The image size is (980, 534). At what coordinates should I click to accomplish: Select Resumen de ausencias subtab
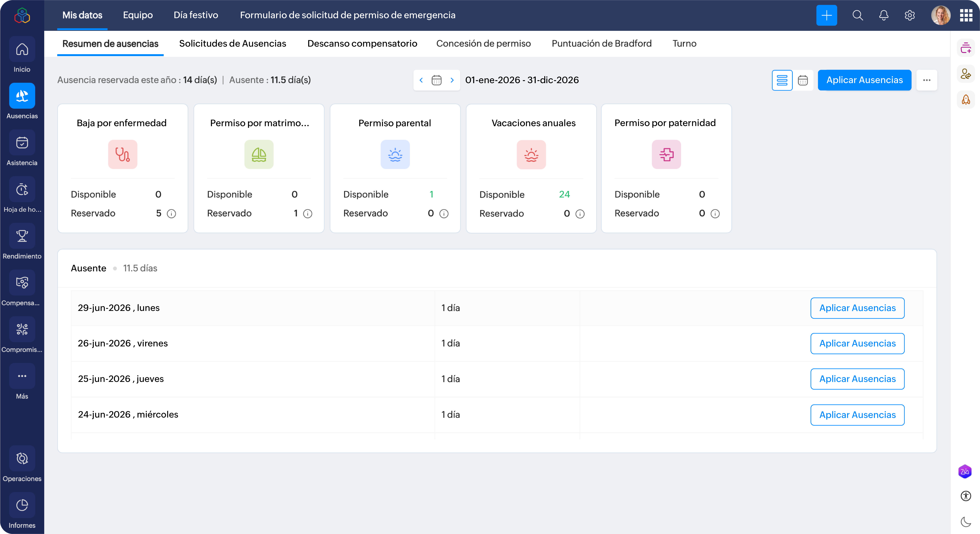point(110,44)
